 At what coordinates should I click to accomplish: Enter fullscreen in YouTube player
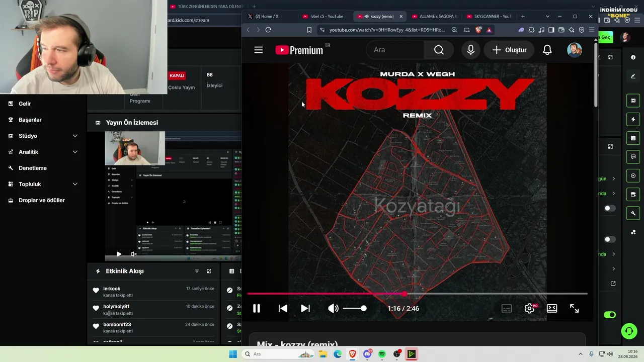575,308
